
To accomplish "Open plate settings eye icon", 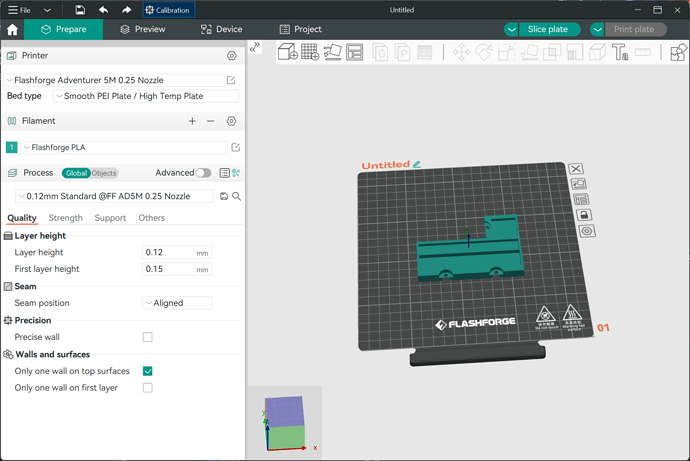I will [x=587, y=231].
